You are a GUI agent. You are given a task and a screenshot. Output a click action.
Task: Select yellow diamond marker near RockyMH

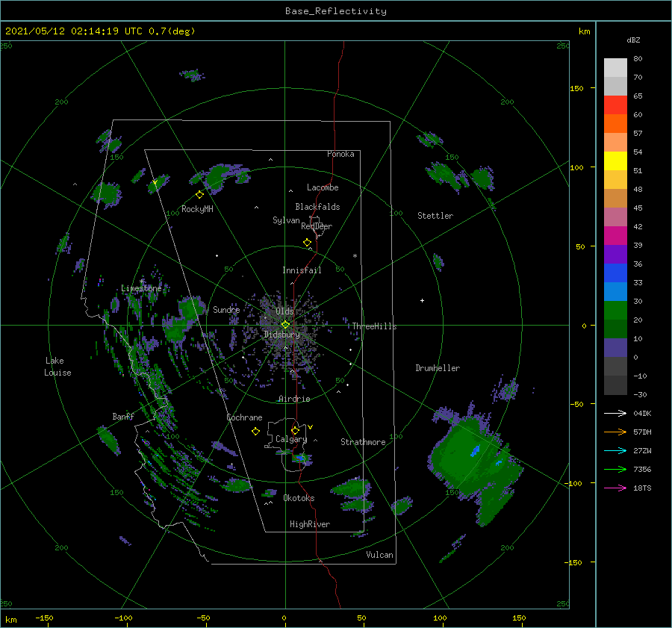click(x=199, y=195)
